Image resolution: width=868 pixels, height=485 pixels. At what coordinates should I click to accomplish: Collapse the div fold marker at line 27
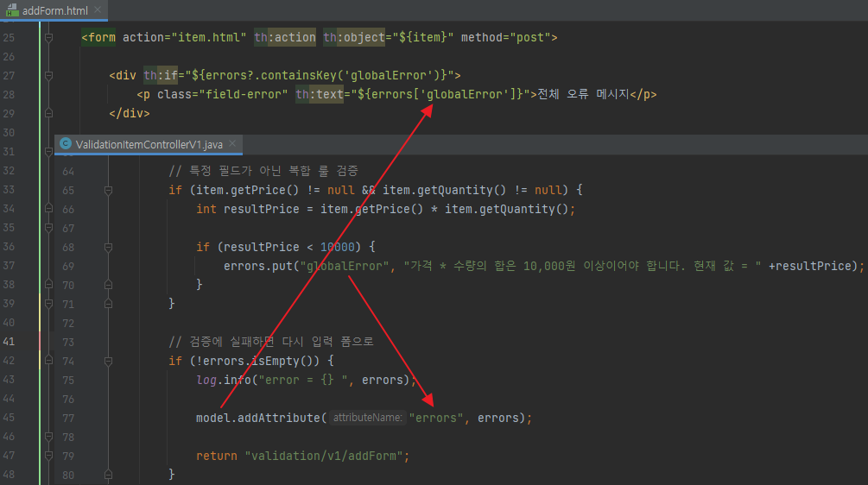[48, 75]
